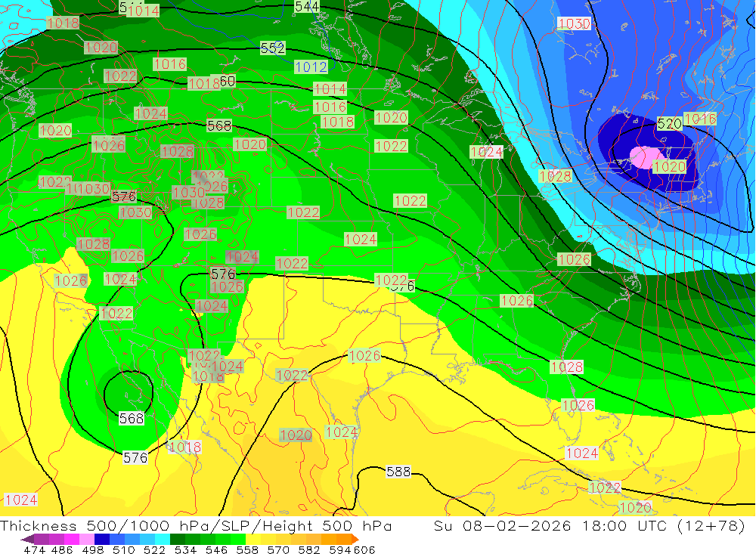Click the 'Thickness' word in the title
This screenshot has width=756, height=554.
(x=39, y=525)
